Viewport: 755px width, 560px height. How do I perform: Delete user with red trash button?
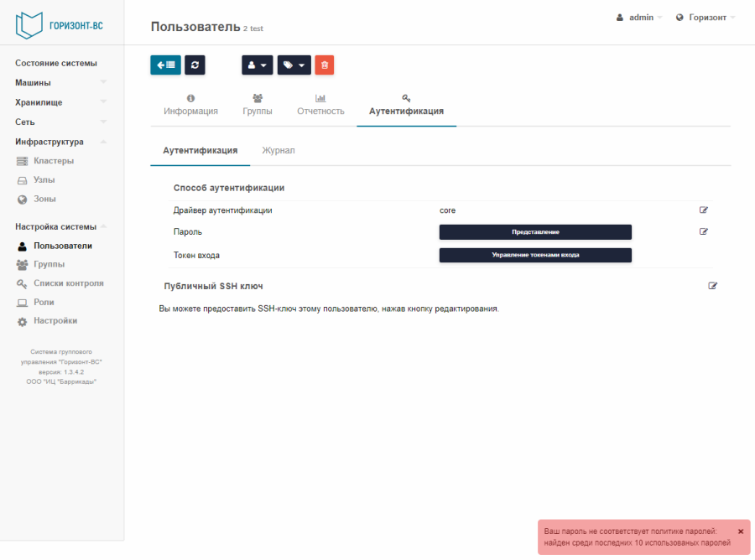(325, 65)
